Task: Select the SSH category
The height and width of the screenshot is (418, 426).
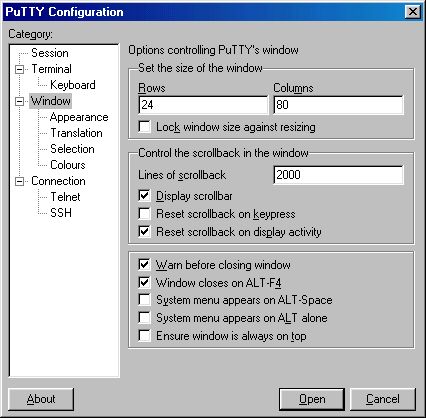Action: point(61,213)
